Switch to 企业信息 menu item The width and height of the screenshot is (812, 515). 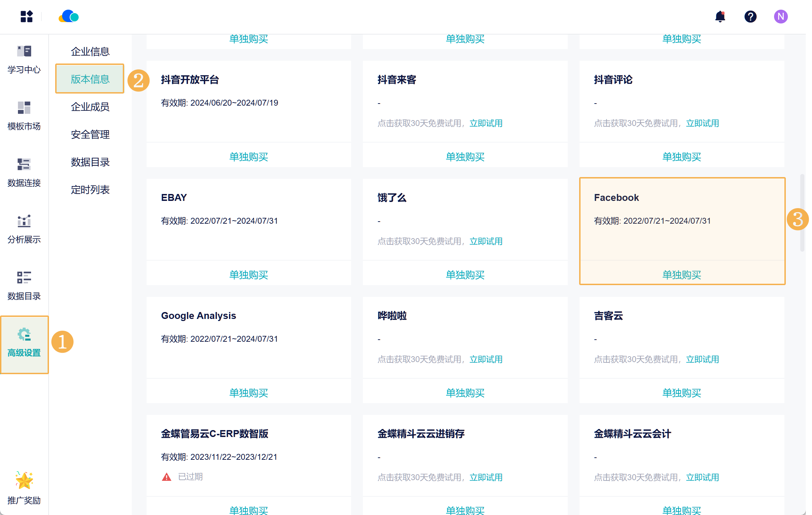coord(90,52)
